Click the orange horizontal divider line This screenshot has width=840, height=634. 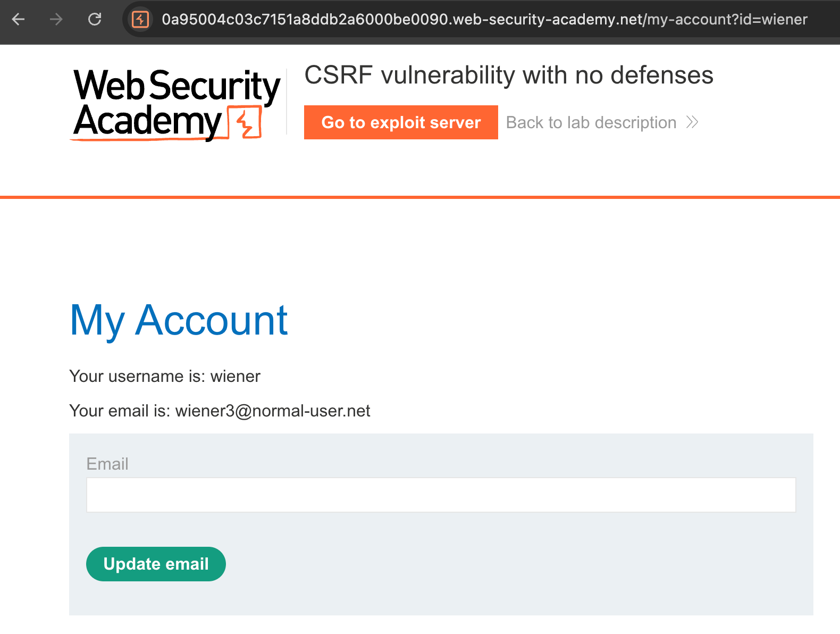420,197
